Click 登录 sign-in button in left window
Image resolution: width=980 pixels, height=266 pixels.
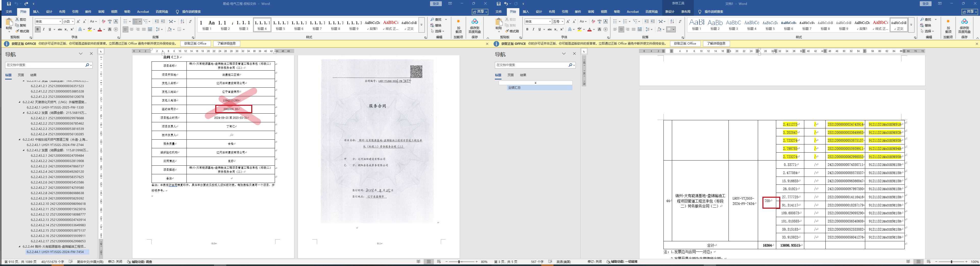(x=436, y=4)
